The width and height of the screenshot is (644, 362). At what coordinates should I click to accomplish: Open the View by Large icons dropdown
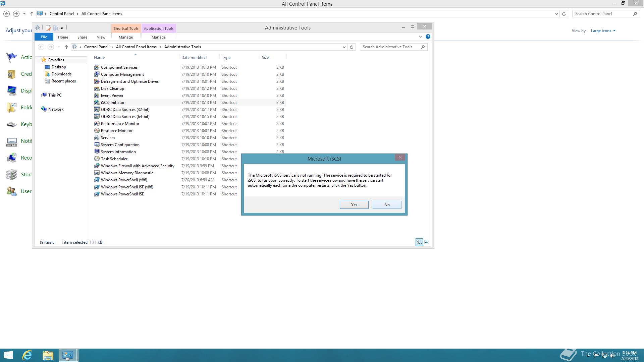pyautogui.click(x=603, y=31)
